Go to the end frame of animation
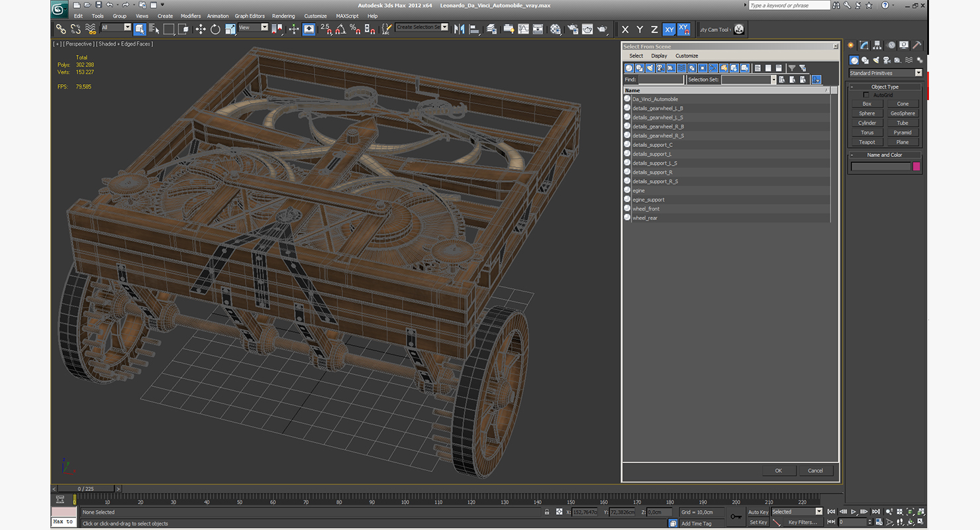The width and height of the screenshot is (980, 530). (x=876, y=511)
